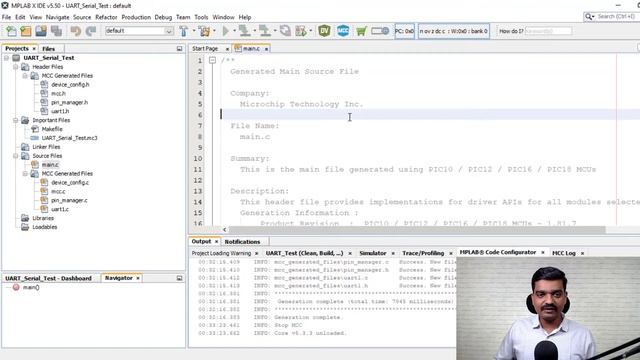Click the Read Device Memory icon
This screenshot has width=640, height=360.
coord(264,31)
